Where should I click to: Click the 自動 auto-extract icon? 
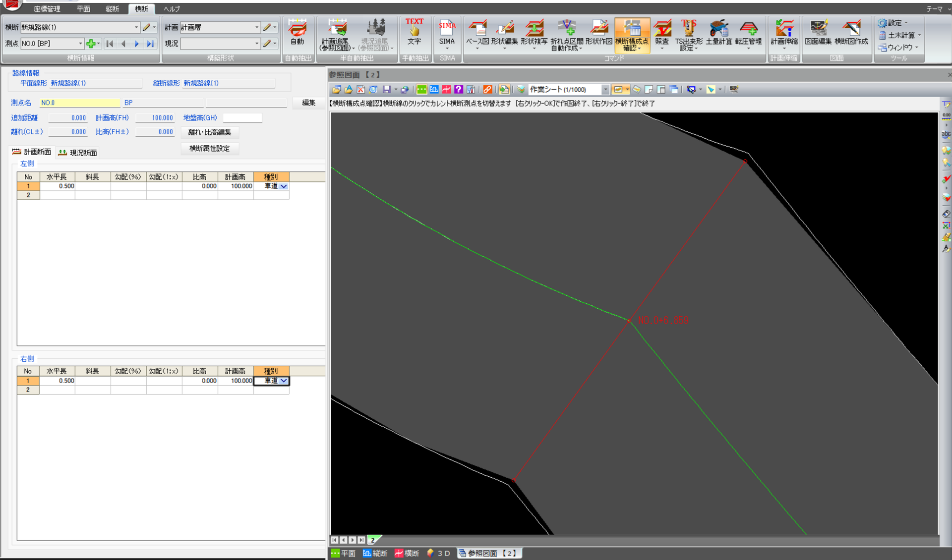click(297, 33)
